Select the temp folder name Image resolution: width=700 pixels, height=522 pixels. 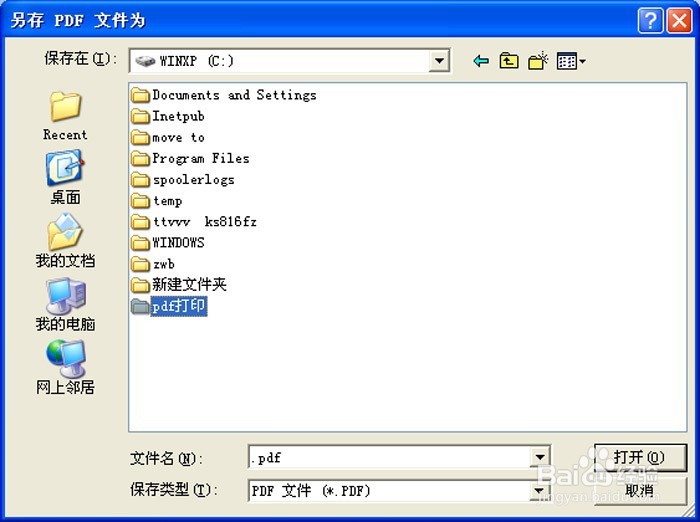167,201
